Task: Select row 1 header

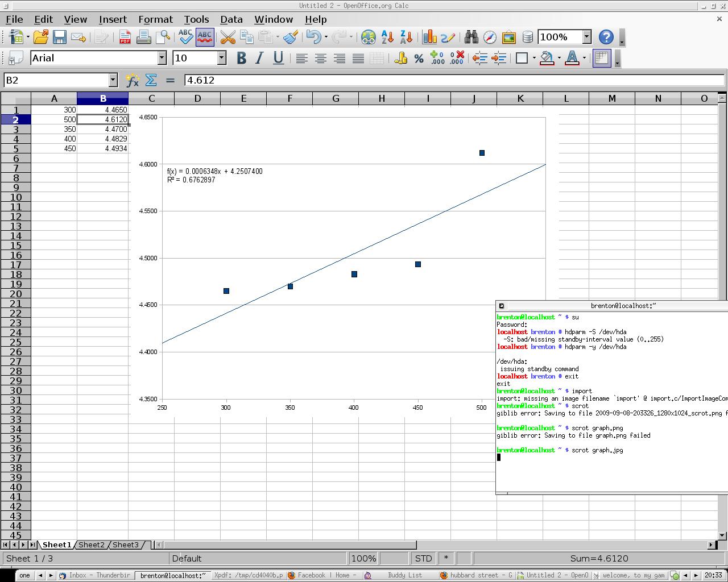Action: [x=15, y=110]
